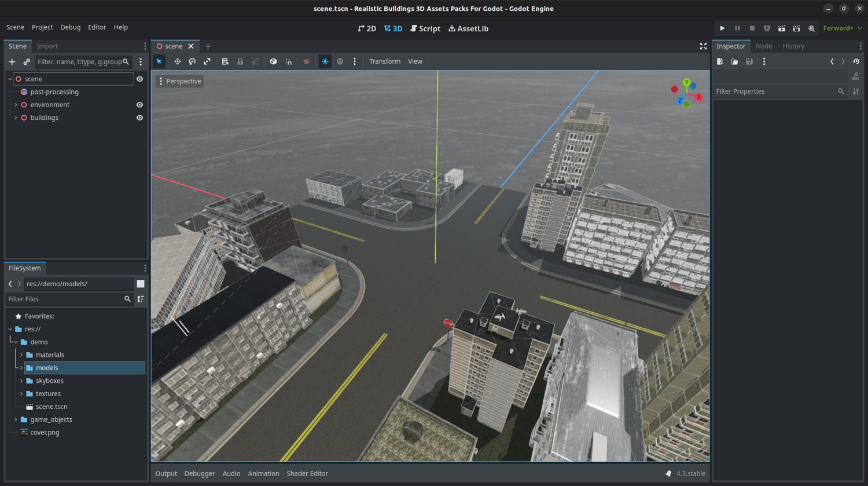Click the Remote Debug run icon
Viewport: 868px width, 486px height.
[767, 28]
